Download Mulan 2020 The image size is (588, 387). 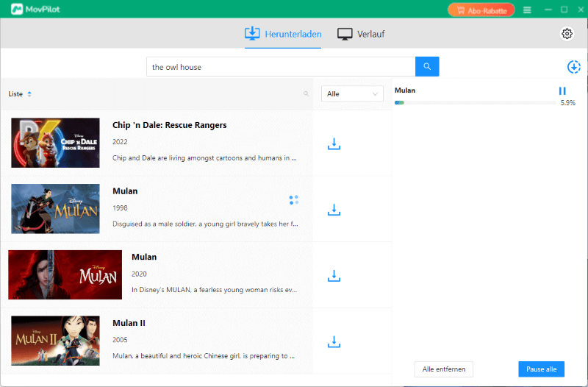click(334, 276)
